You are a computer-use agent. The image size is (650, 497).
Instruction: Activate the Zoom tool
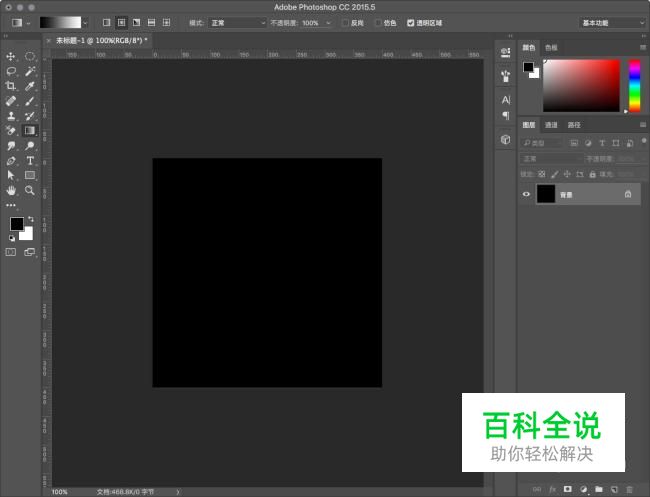30,190
